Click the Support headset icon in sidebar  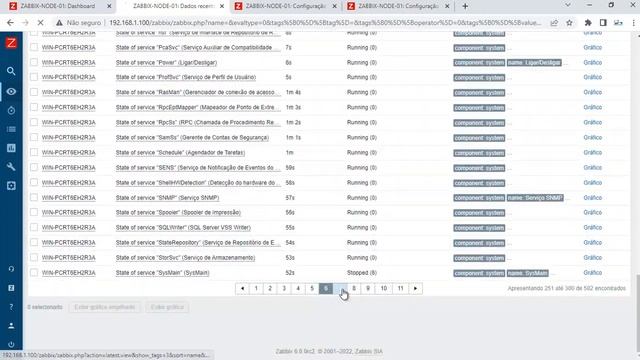[11, 269]
